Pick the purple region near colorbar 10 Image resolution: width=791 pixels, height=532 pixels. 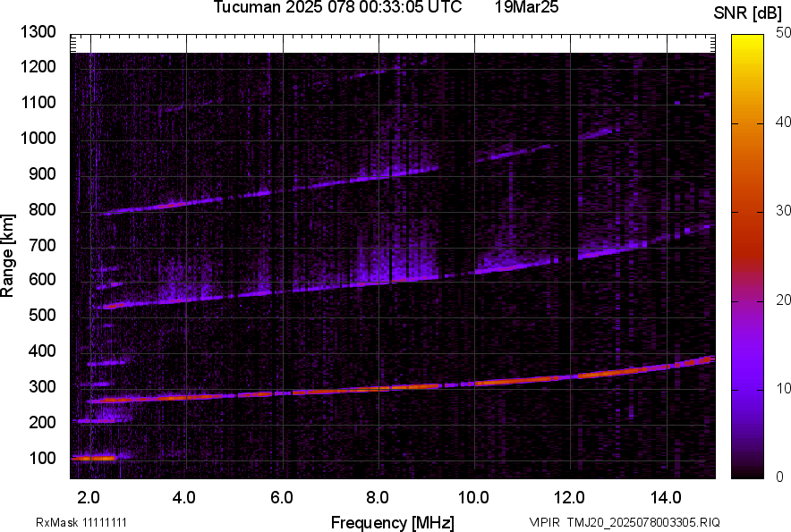click(746, 388)
